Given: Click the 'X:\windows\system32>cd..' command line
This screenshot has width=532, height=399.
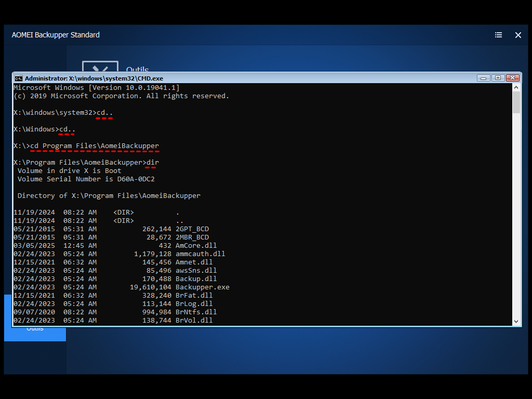Looking at the screenshot, I should point(63,113).
